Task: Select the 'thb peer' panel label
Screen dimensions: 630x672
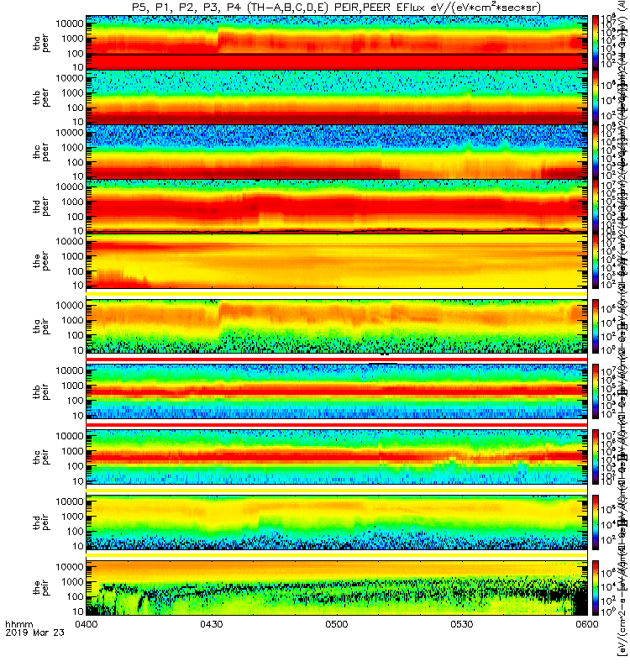Action: [x=41, y=98]
